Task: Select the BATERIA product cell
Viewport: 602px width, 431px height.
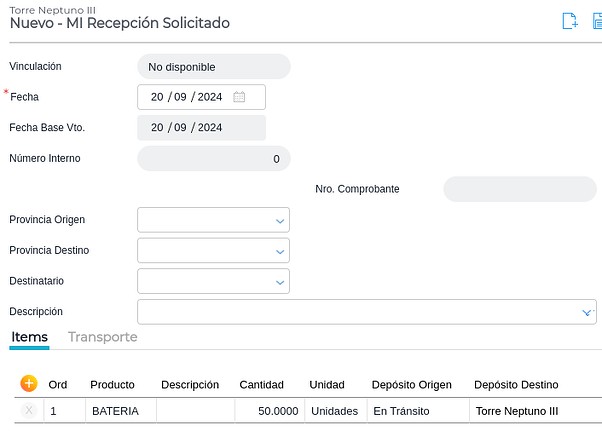Action: click(120, 410)
